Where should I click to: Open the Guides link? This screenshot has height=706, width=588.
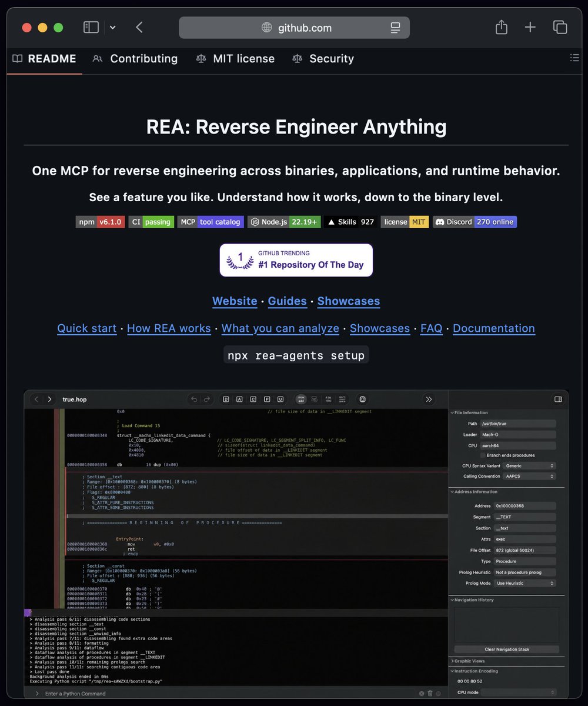288,301
